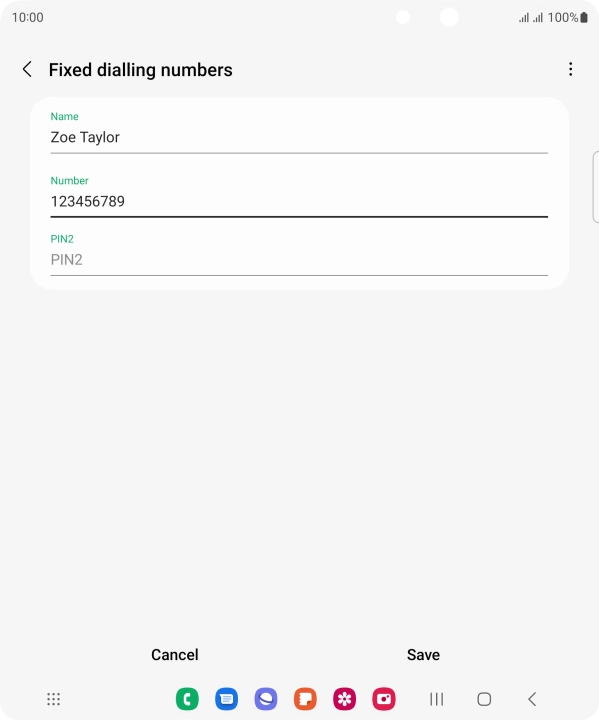This screenshot has height=720, width=599.
Task: Tap the home navigation button
Action: (x=484, y=699)
